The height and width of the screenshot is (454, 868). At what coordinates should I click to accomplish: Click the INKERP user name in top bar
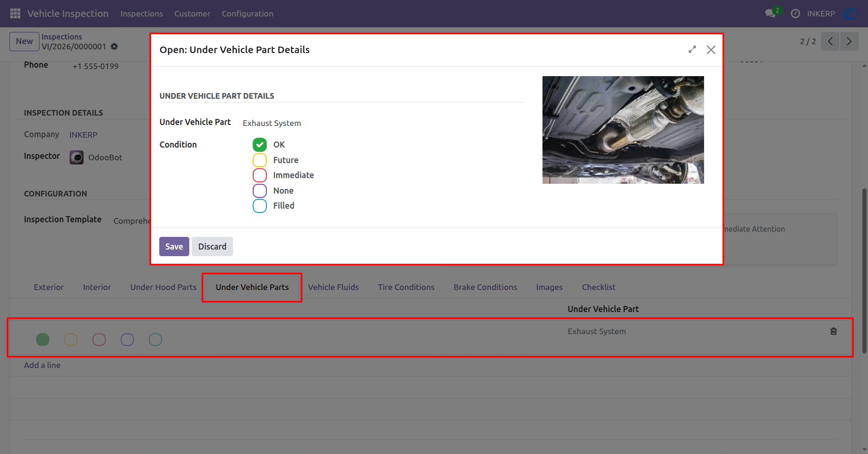pos(821,14)
